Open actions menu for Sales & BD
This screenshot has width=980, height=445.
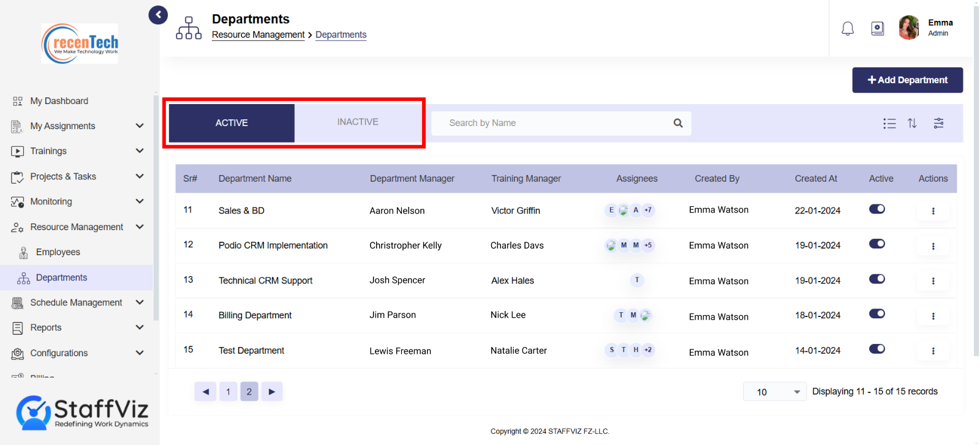[x=933, y=211]
